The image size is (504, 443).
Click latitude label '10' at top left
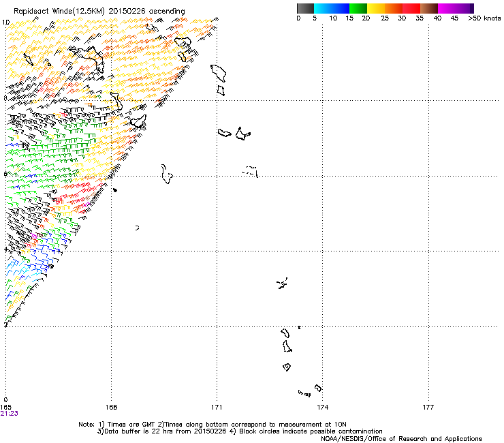(5, 22)
